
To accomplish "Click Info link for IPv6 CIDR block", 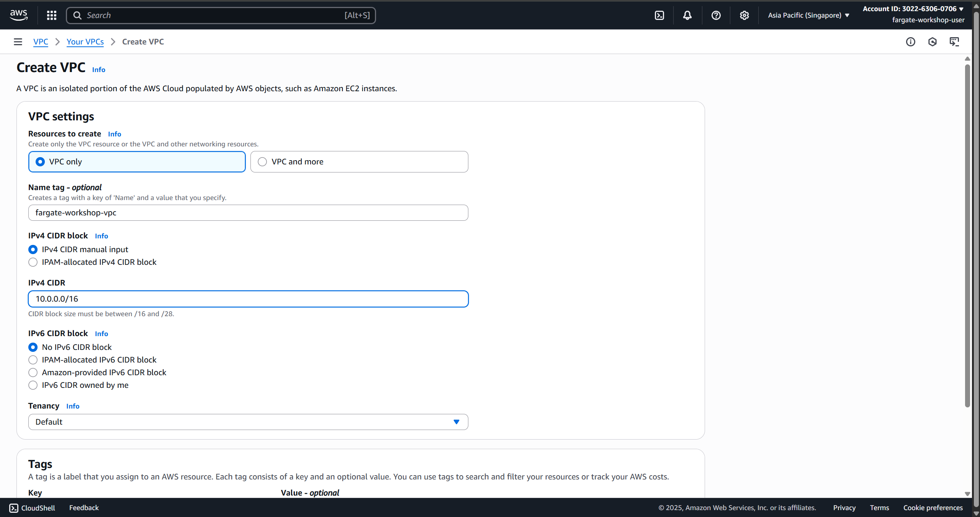I will click(101, 334).
